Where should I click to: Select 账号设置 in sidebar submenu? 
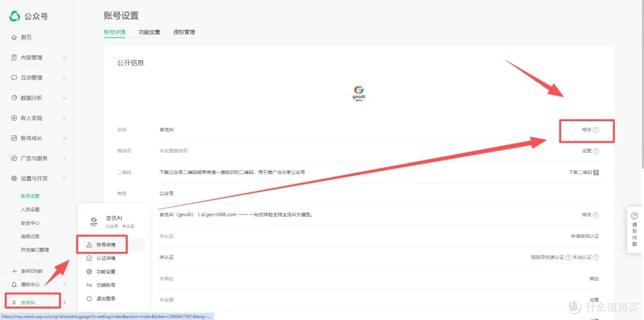(x=30, y=196)
